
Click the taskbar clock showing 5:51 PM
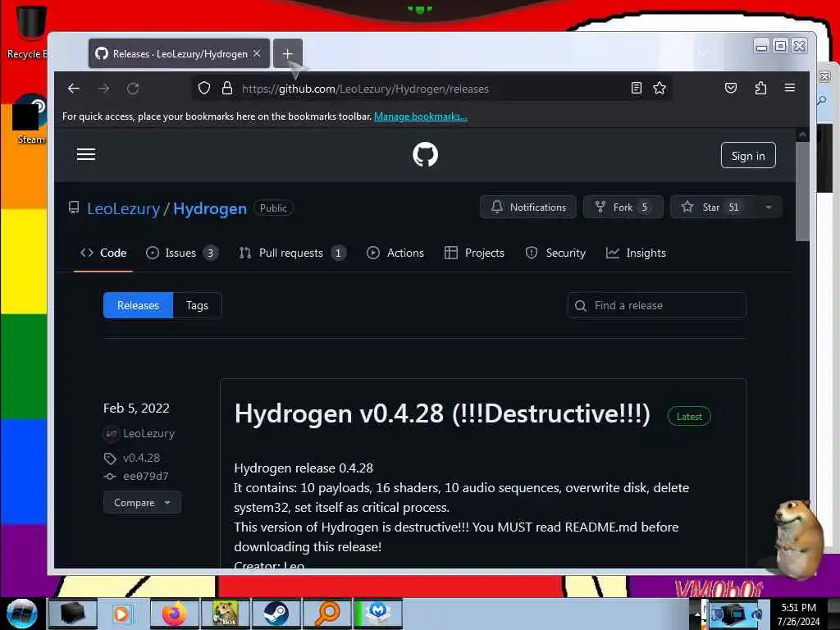coord(798,614)
